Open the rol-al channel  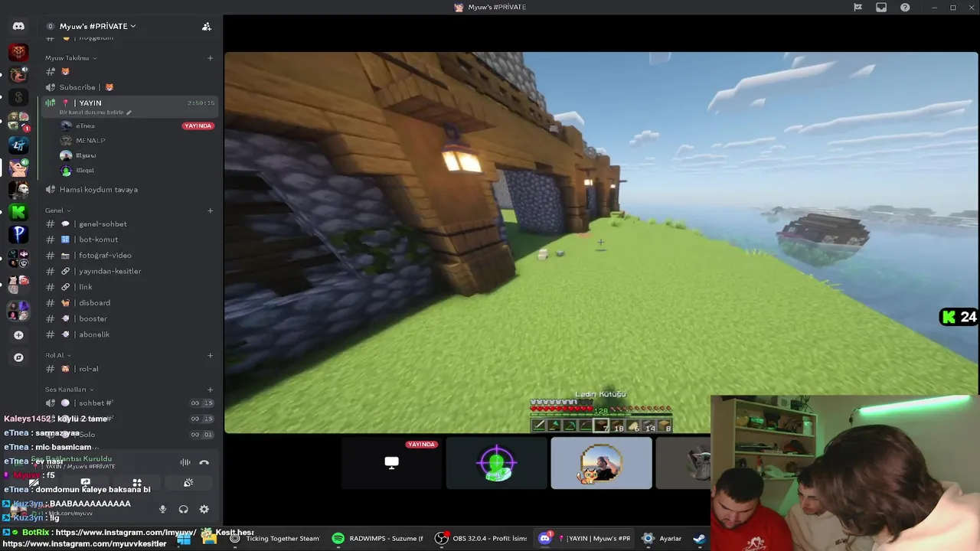[x=129, y=369]
